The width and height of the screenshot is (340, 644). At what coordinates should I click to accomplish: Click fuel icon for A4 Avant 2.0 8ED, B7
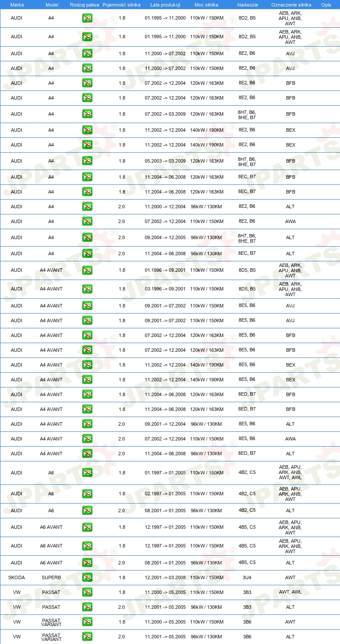[87, 454]
